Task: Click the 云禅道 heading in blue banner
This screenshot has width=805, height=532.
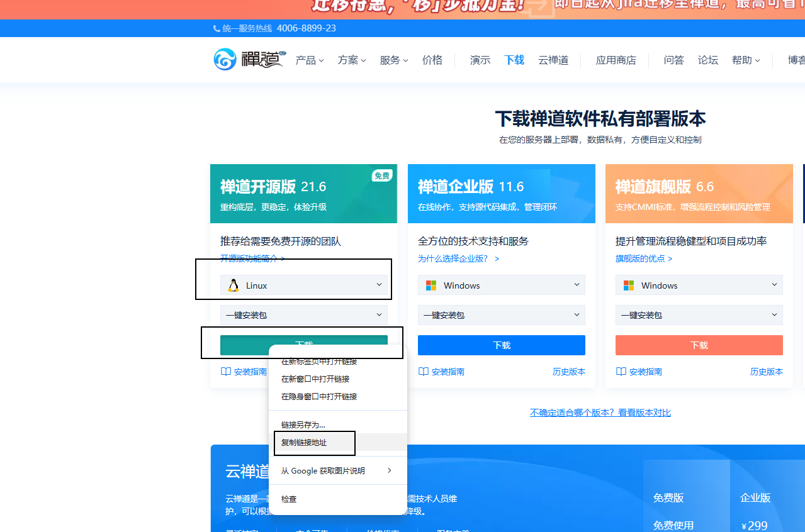Action: click(x=247, y=471)
